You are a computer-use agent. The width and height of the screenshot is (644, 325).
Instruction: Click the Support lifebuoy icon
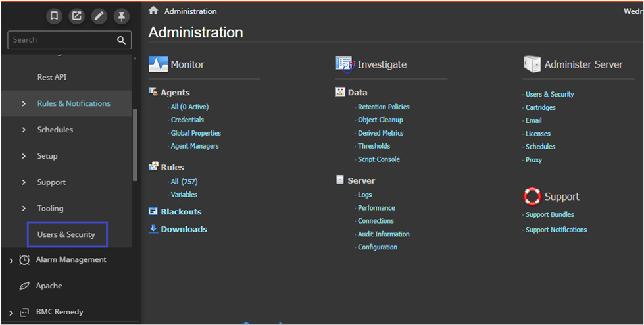click(532, 197)
